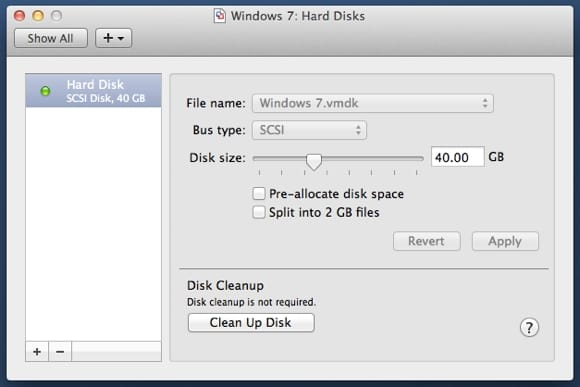Click the Clean Up Disk button

(251, 323)
